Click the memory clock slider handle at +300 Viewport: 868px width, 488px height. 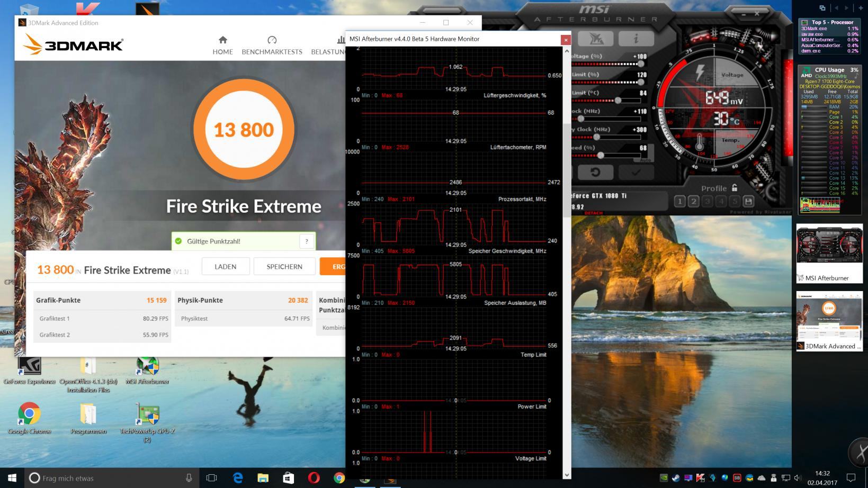pos(597,137)
